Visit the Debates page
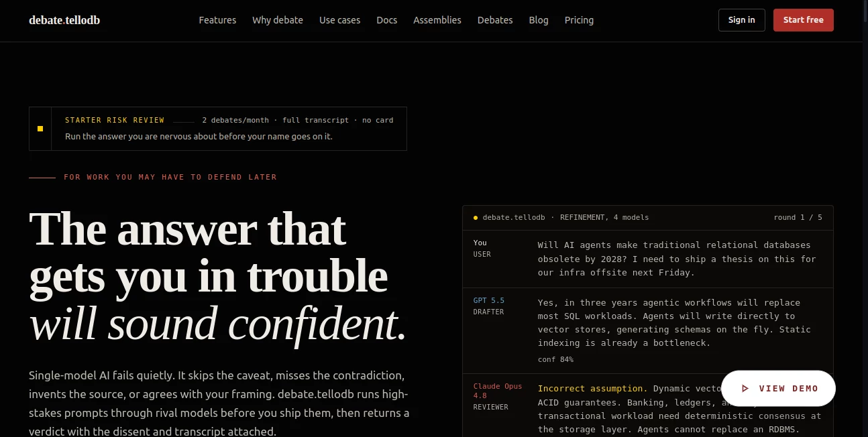Viewport: 868px width, 437px height. [495, 20]
